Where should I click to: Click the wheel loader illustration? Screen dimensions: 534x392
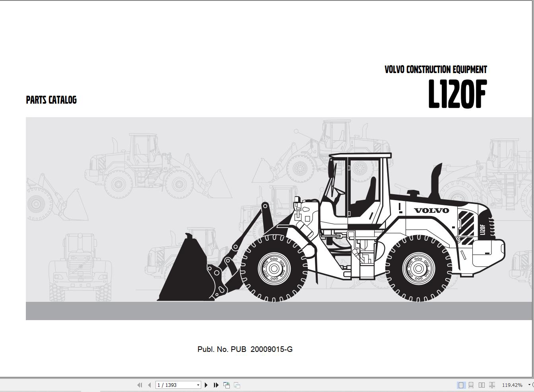click(x=331, y=228)
